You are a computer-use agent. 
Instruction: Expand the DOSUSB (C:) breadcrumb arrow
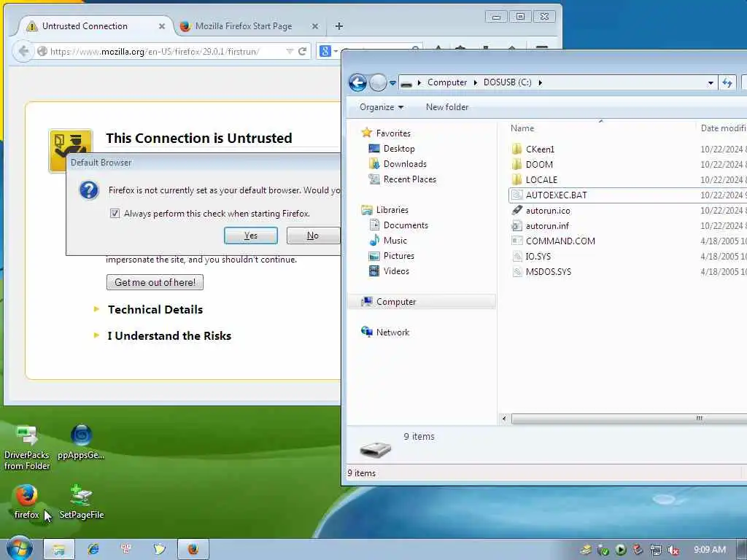tap(541, 82)
